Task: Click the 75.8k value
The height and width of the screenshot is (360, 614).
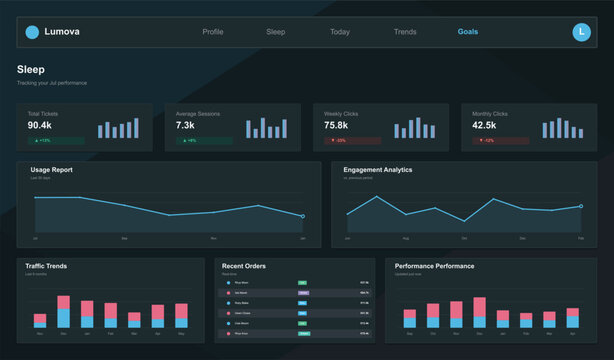Action: (336, 125)
